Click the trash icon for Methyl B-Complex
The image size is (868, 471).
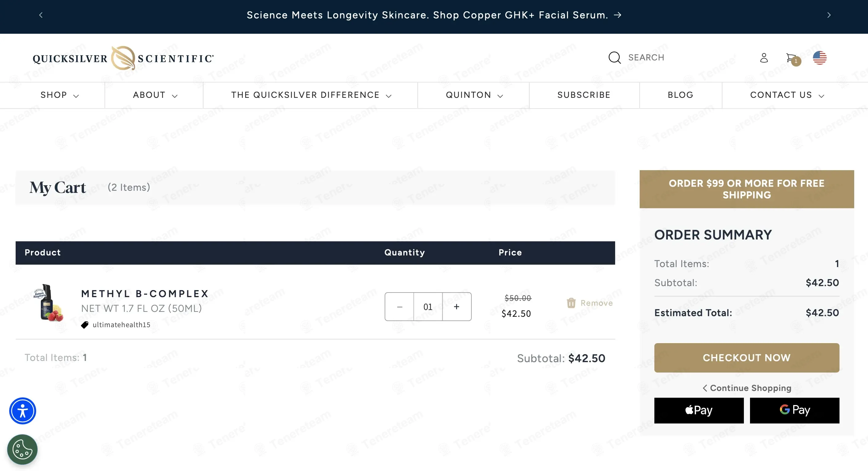point(571,303)
